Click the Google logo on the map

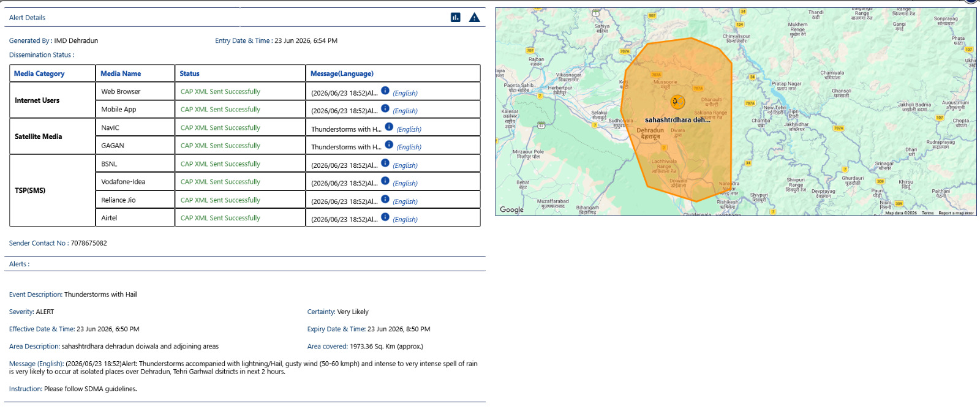point(511,209)
